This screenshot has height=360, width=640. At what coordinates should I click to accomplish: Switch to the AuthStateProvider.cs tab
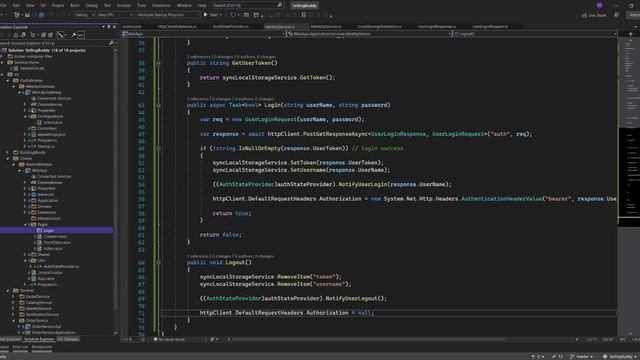231,27
